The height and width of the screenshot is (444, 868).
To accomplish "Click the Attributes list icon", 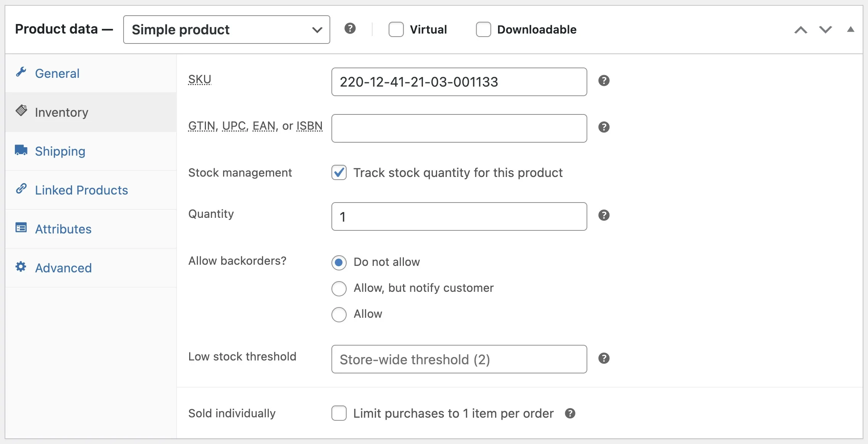I will pyautogui.click(x=21, y=228).
